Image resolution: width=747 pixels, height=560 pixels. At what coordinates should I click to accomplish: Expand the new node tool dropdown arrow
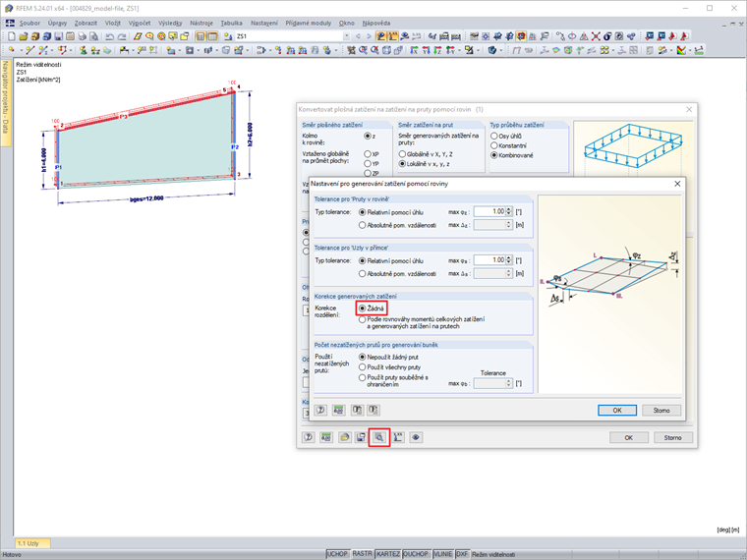[x=21, y=50]
